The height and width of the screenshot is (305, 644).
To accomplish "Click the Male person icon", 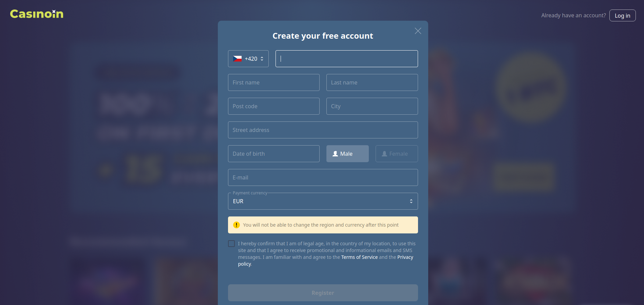I will point(335,154).
